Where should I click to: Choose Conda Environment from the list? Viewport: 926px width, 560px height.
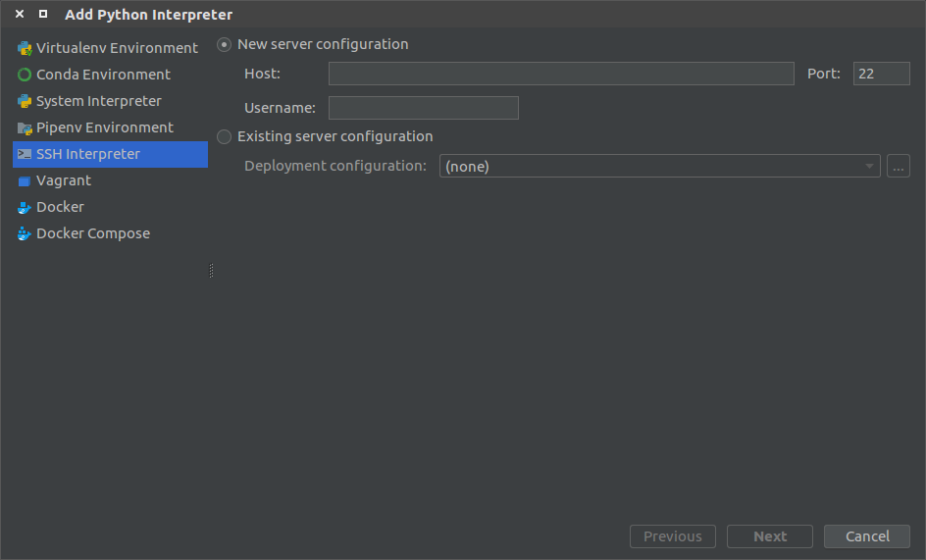[x=103, y=75]
